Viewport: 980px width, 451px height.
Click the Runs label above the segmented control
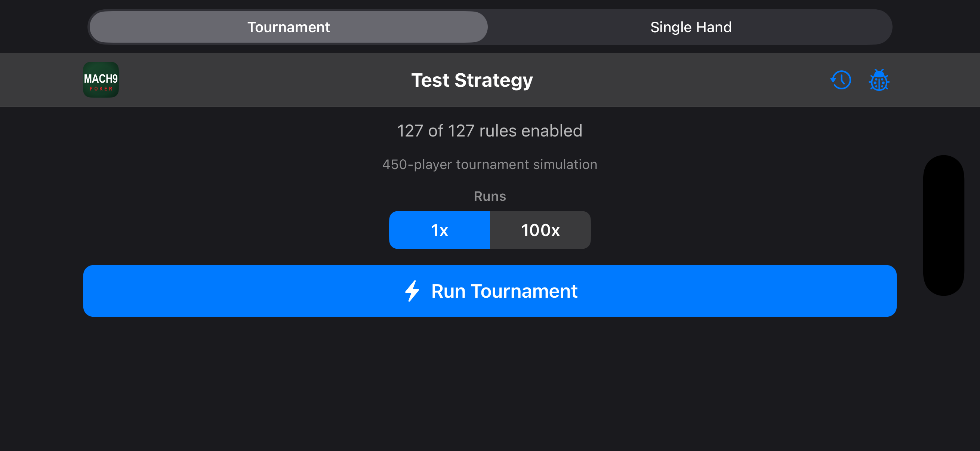pyautogui.click(x=490, y=196)
